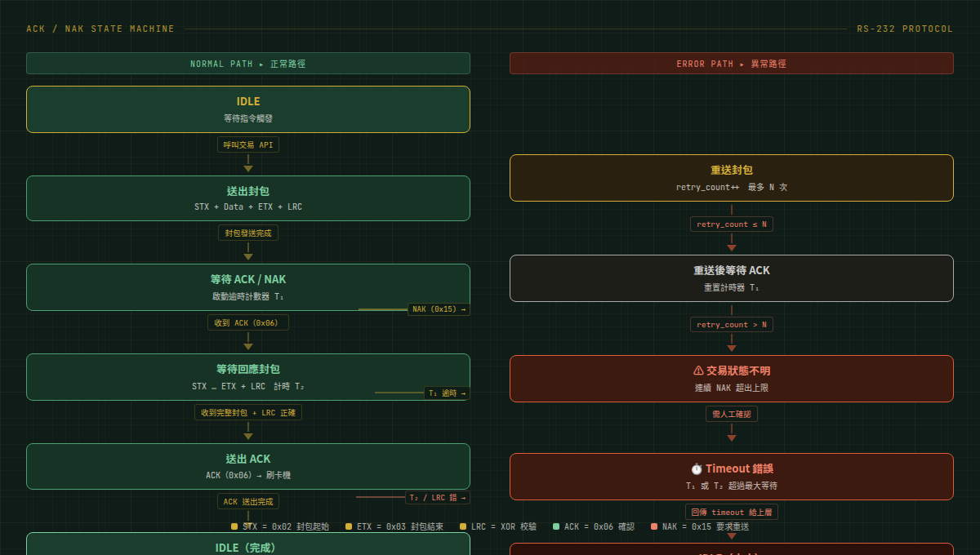Click the 'ACK / NAK STATE MACHINE' title
980x555 pixels.
pyautogui.click(x=100, y=29)
